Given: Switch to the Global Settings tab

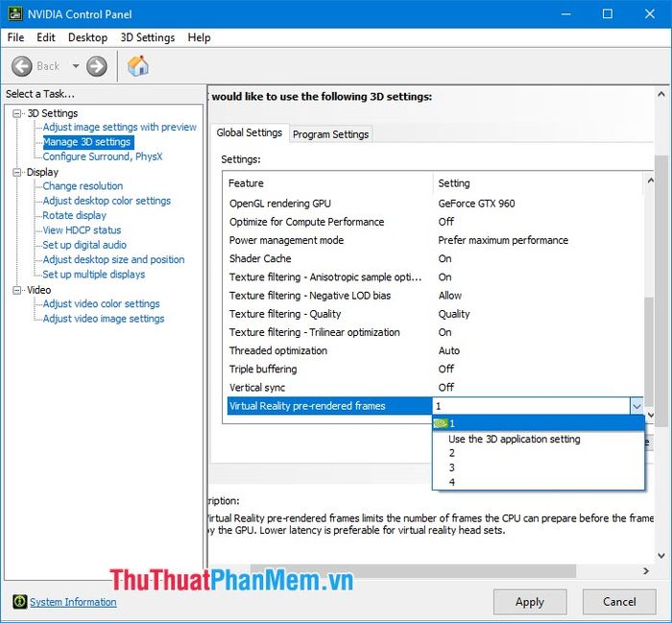Looking at the screenshot, I should click(x=249, y=132).
